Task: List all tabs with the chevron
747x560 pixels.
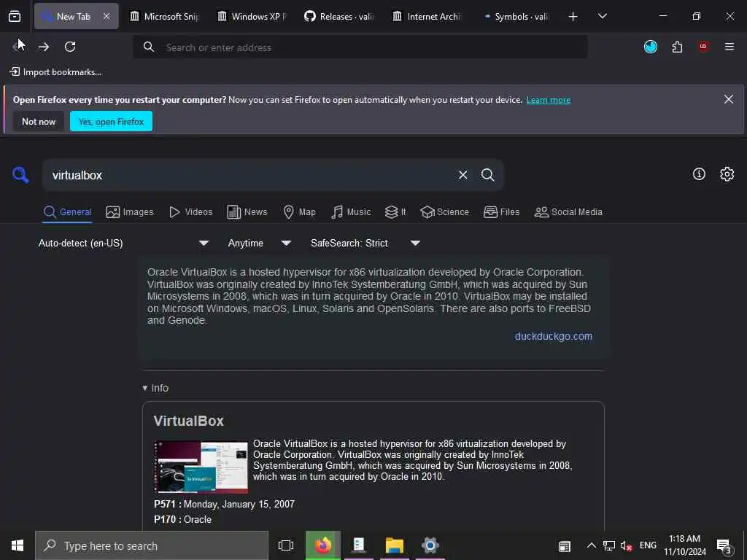Action: click(x=603, y=16)
